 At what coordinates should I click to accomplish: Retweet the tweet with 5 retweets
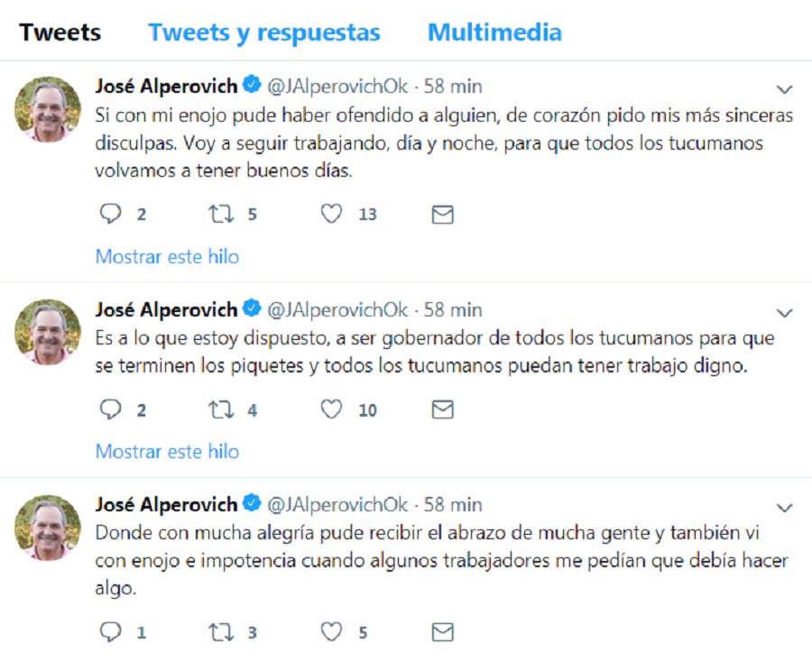point(221,214)
